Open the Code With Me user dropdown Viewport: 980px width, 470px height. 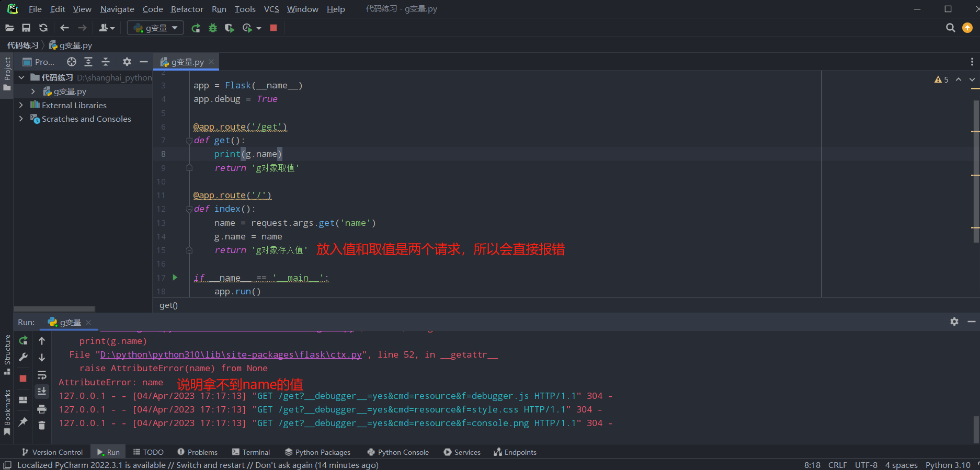tap(107, 28)
